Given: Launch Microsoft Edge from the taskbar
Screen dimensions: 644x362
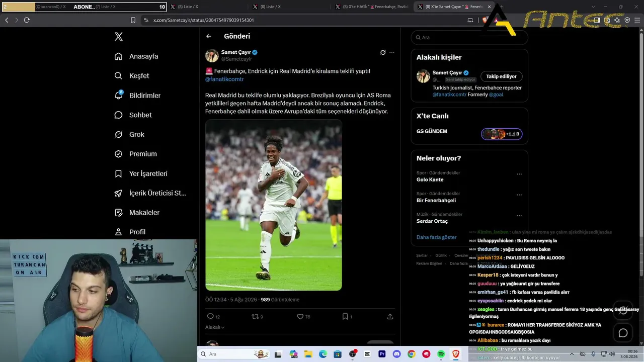Looking at the screenshot, I should click(323, 354).
